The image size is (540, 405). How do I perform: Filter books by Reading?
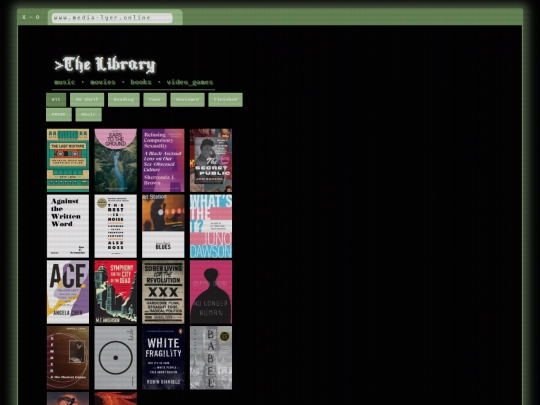click(x=124, y=100)
